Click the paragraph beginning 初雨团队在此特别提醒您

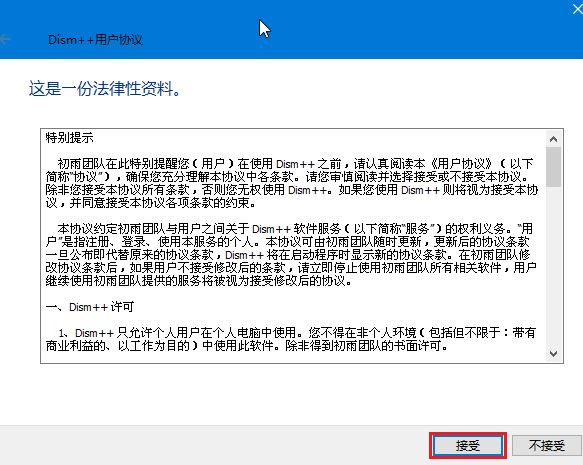point(292,183)
